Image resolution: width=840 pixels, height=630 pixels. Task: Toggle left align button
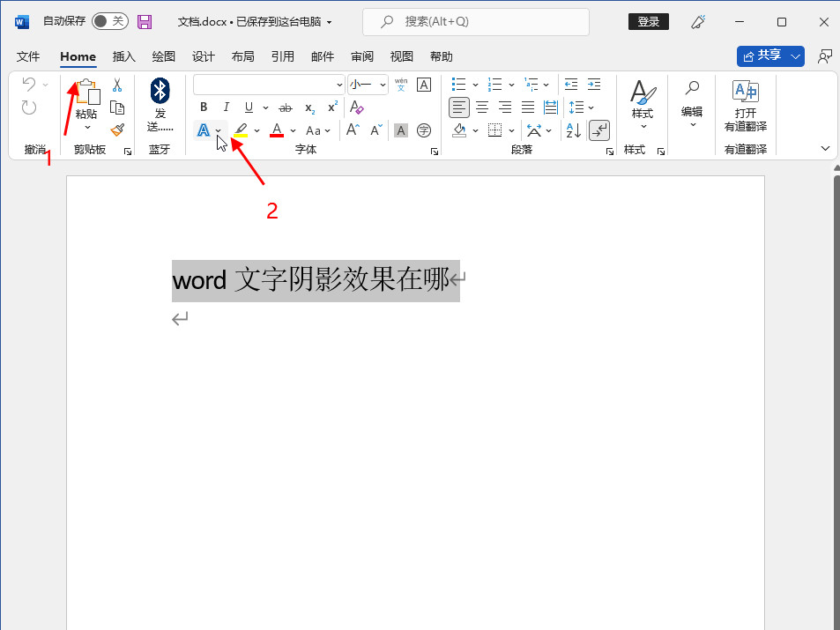click(x=459, y=107)
